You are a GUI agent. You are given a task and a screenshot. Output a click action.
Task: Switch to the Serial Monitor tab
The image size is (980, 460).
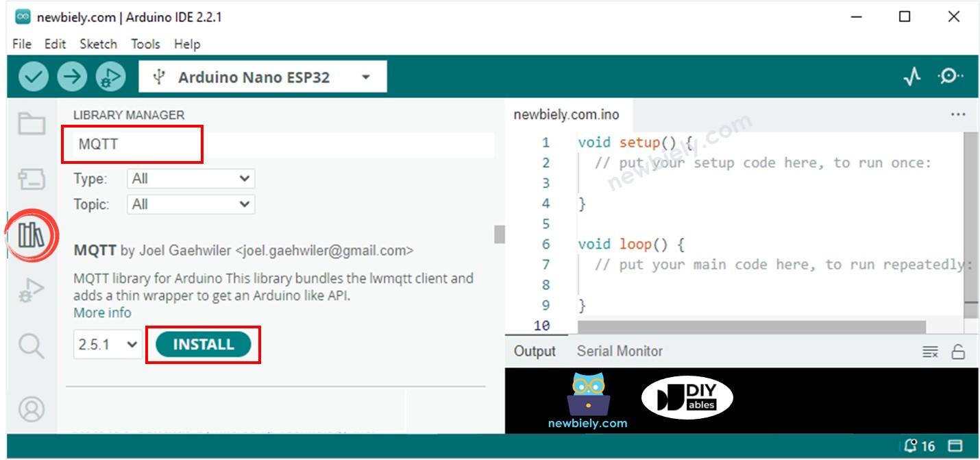(620, 351)
